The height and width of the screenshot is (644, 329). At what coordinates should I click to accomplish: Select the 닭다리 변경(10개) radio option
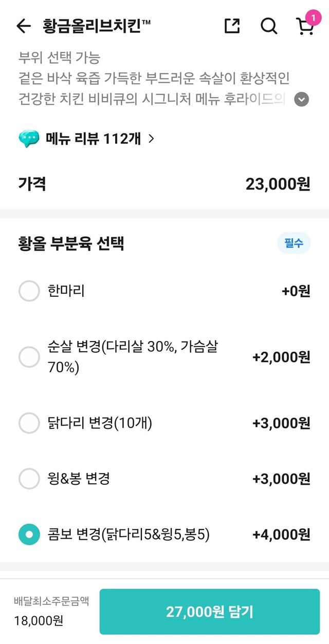(x=29, y=423)
